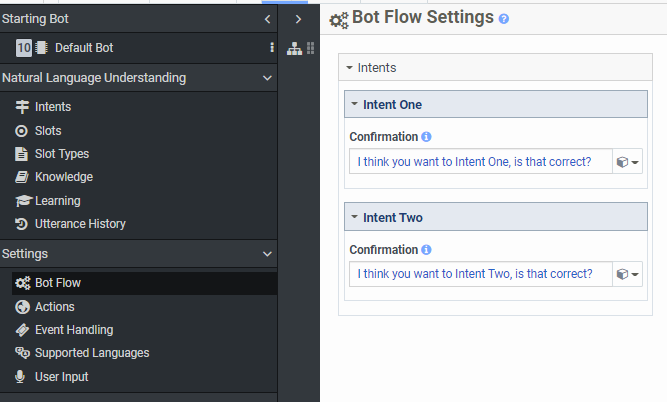667x402 pixels.
Task: Select Supported Languages in sidebar
Action: [92, 353]
